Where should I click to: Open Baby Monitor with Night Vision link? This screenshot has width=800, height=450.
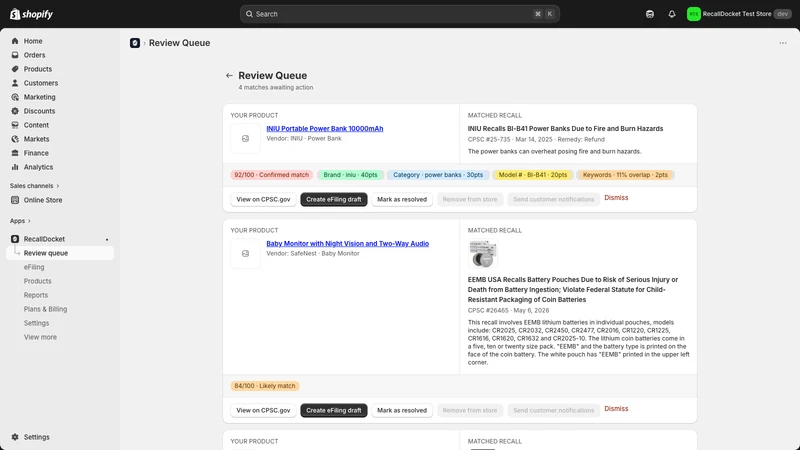pos(347,244)
